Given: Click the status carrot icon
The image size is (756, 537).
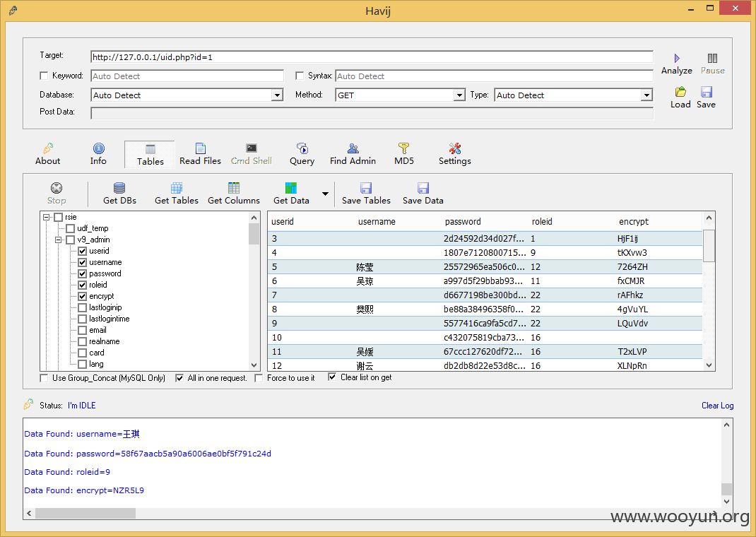Looking at the screenshot, I should coord(29,404).
